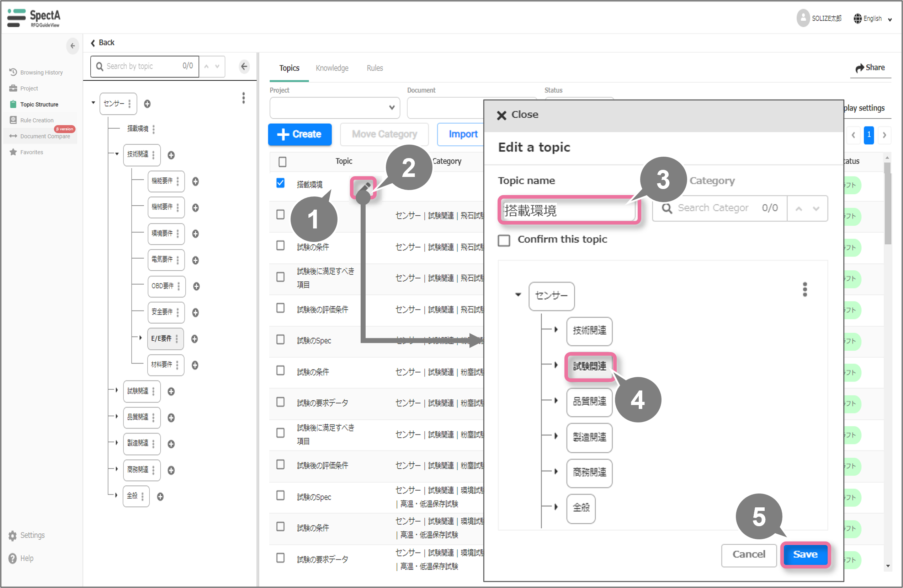Expand 試験関連 node in dialog tree
The width and height of the screenshot is (903, 588).
pyautogui.click(x=556, y=365)
